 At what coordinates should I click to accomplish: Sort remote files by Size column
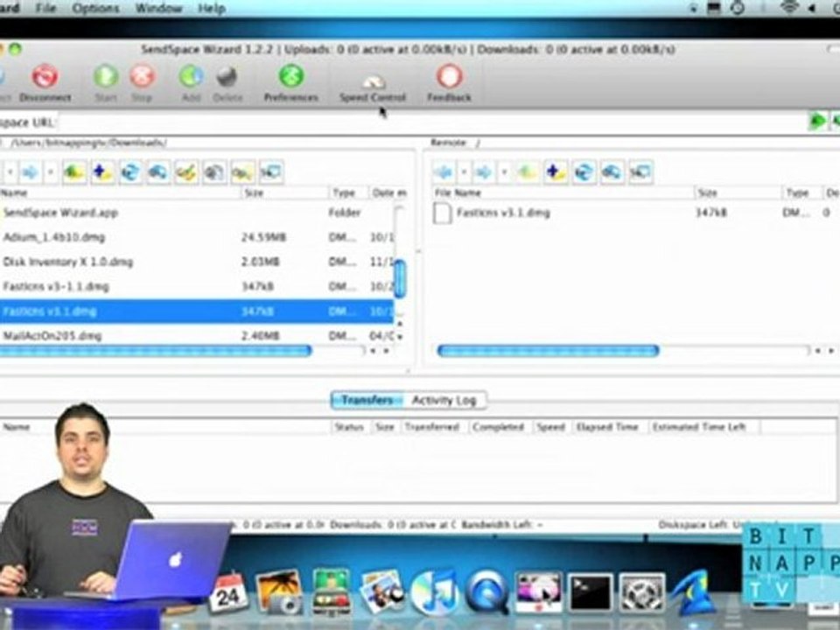(x=737, y=192)
